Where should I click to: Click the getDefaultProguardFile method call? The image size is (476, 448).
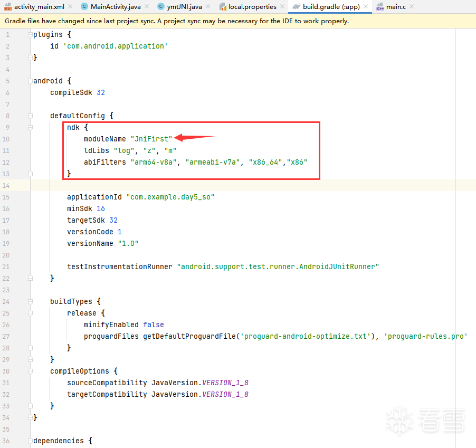point(189,337)
